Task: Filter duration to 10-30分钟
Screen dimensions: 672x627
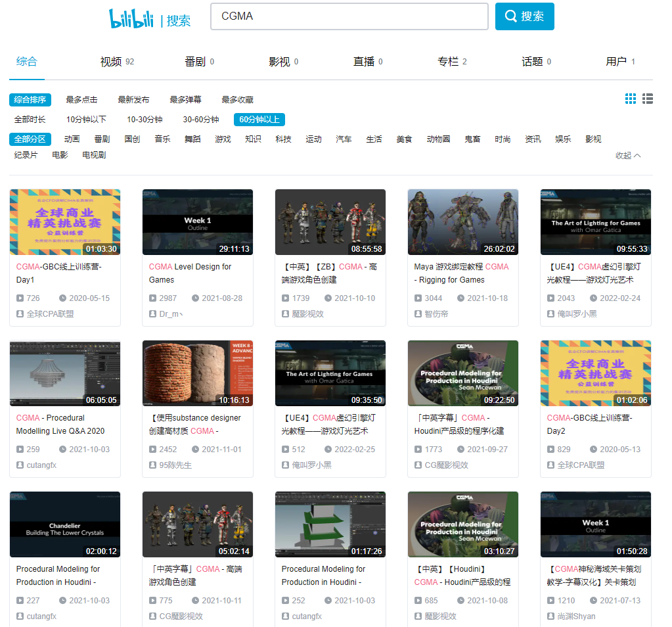Action: tap(145, 119)
